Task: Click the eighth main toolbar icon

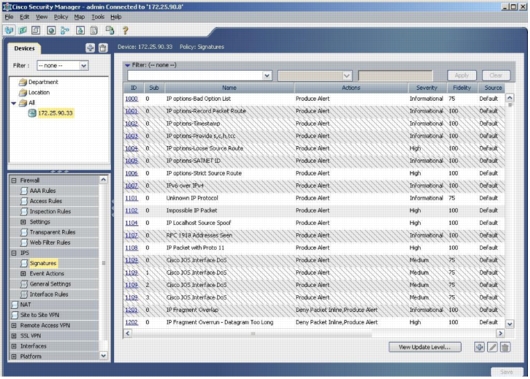Action: (x=110, y=30)
